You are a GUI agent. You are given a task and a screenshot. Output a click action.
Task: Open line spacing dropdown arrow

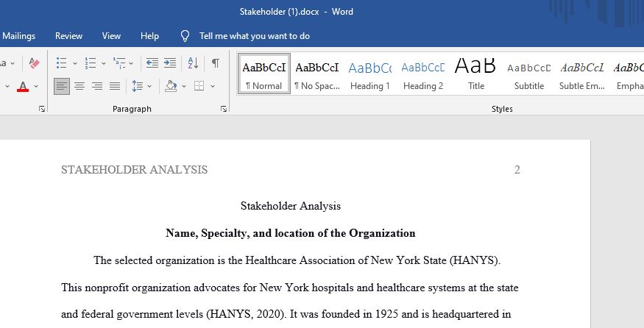(x=149, y=86)
